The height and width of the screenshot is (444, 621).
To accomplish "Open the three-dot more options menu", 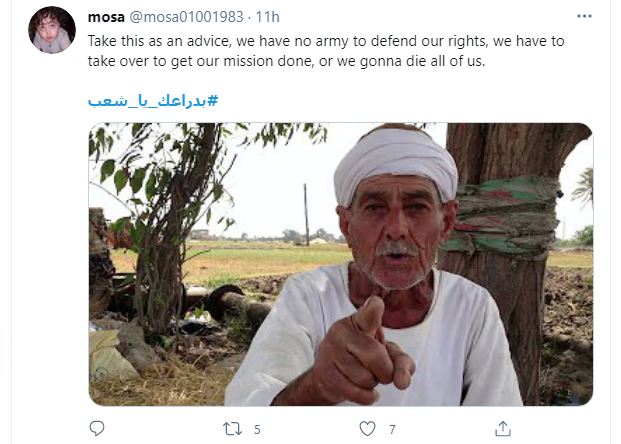I will pos(584,16).
